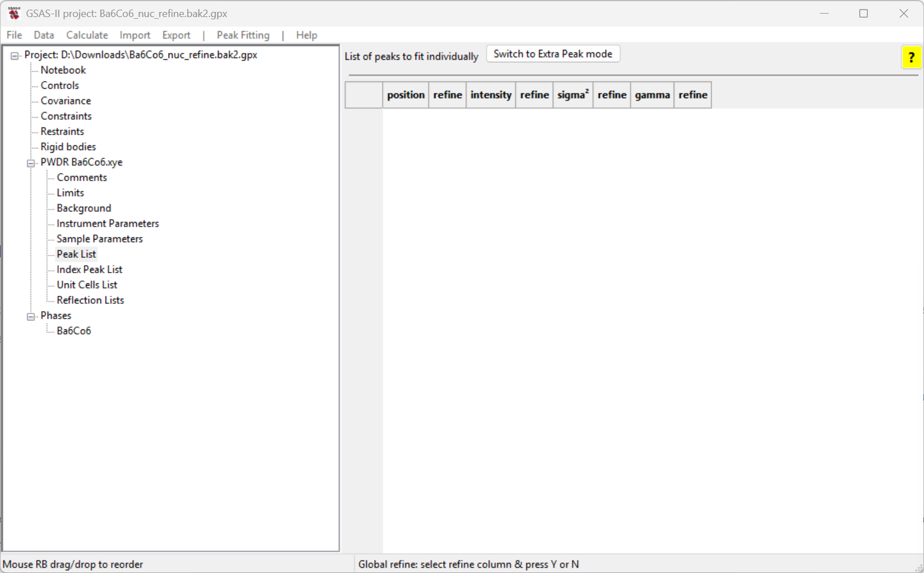Screen dimensions: 924x573
Task: Click the blank corner header cell of table
Action: (364, 95)
